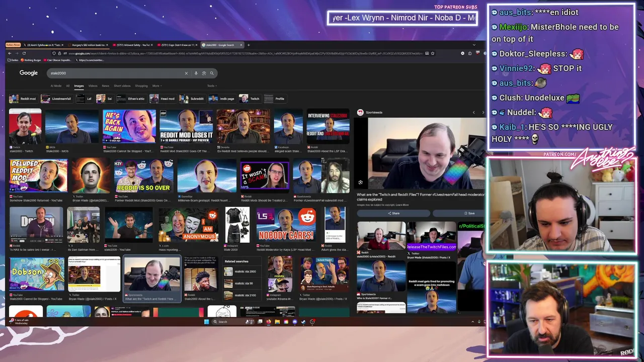Screen dimensions: 644x362
Task: Show next image in preview panel
Action: (x=483, y=113)
